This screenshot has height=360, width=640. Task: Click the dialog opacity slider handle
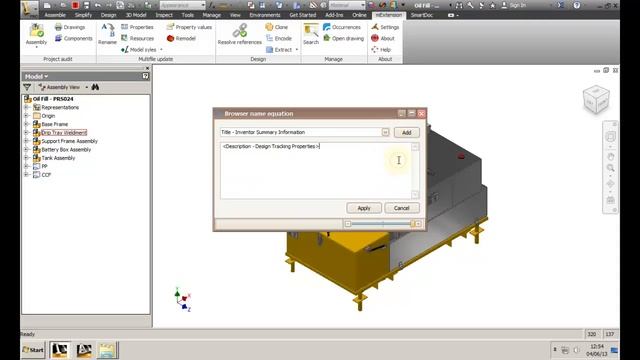tap(413, 224)
